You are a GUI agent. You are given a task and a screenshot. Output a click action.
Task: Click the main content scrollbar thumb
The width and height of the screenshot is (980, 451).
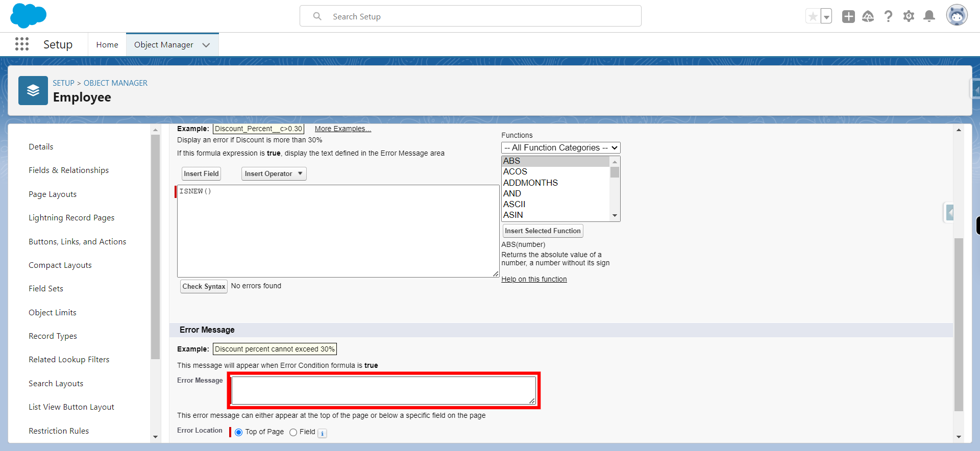click(959, 324)
